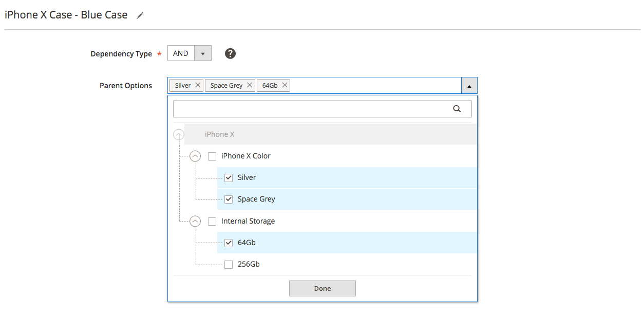This screenshot has width=644, height=320.
Task: Remove the 64Gb tag
Action: [x=284, y=85]
